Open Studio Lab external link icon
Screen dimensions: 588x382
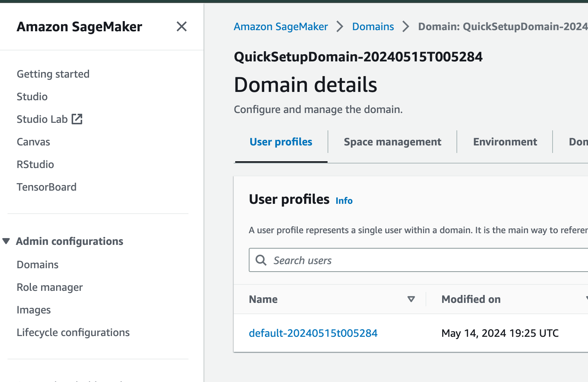coord(77,119)
